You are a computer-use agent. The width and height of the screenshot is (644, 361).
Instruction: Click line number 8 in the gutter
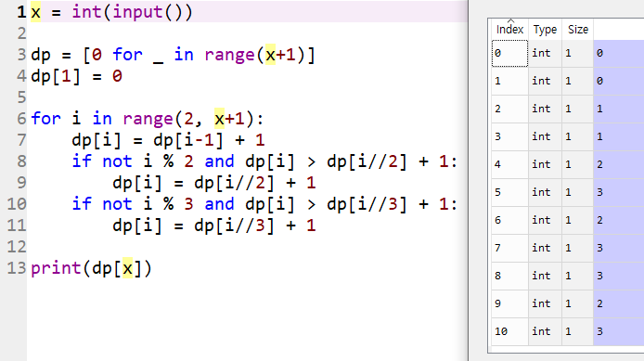coord(21,161)
